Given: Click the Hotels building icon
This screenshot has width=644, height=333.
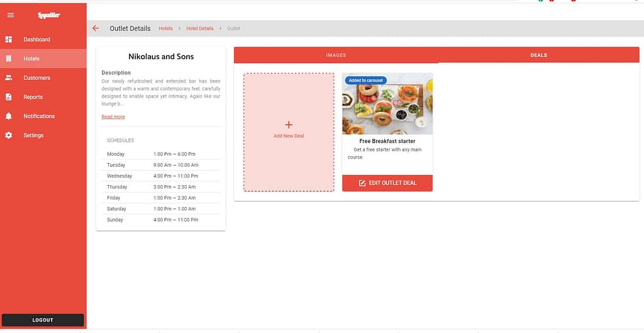Looking at the screenshot, I should (x=9, y=59).
